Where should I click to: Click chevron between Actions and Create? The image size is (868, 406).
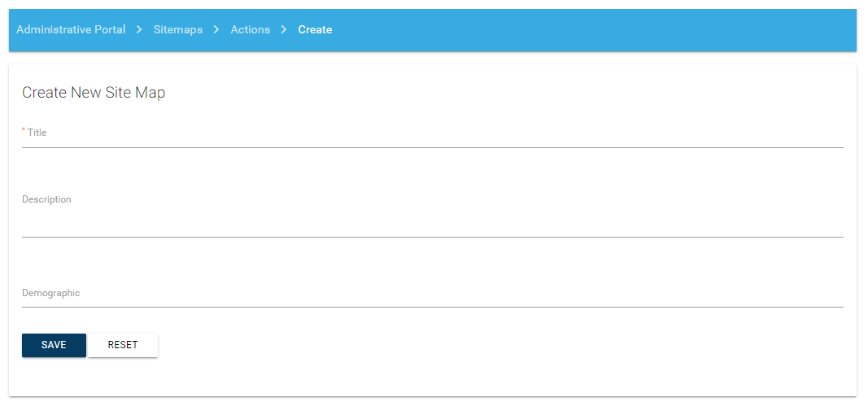pos(284,29)
